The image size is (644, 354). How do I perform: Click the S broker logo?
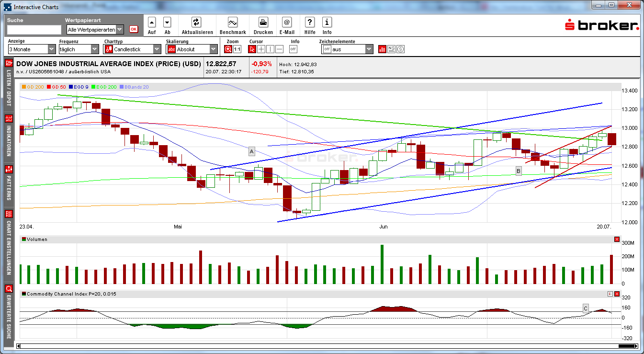[x=602, y=25]
